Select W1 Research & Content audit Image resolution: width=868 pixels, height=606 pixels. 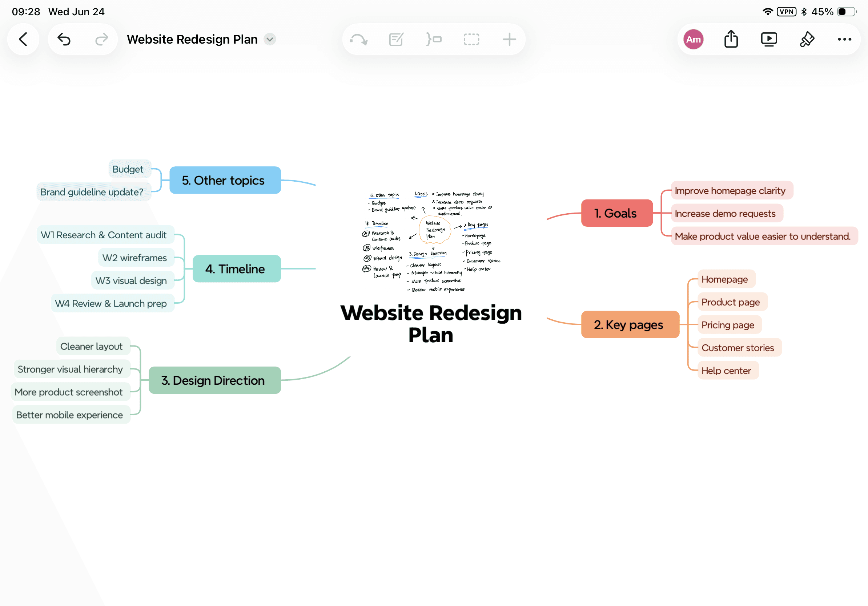(105, 235)
